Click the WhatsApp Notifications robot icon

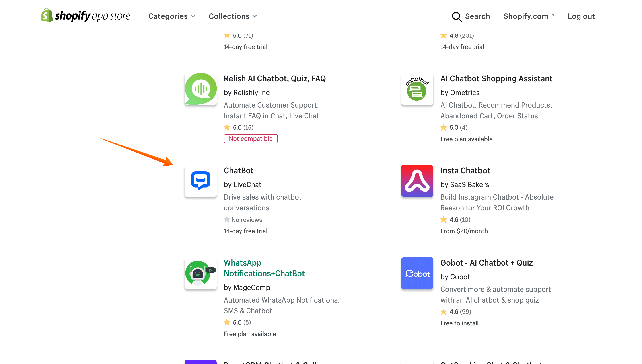click(201, 273)
